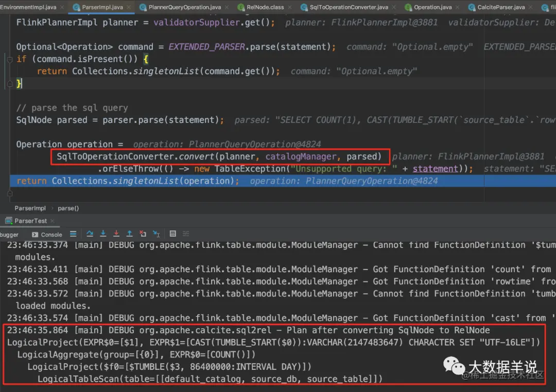Click the Step Over debugger icon
The width and height of the screenshot is (556, 392).
(90, 234)
